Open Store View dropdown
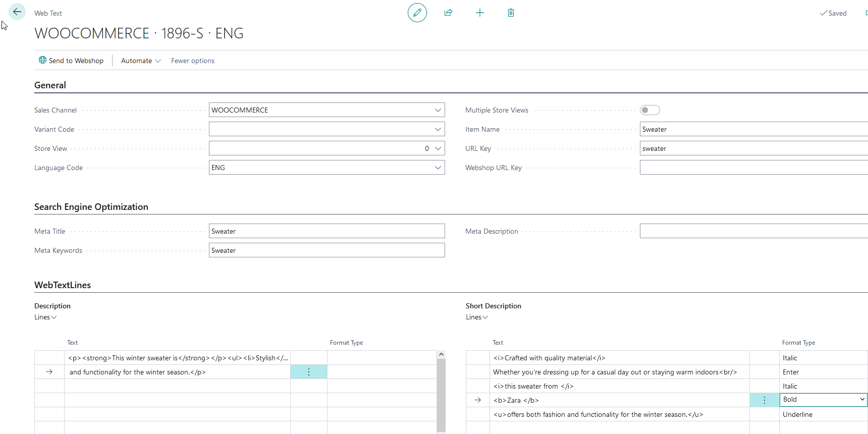 [x=438, y=148]
